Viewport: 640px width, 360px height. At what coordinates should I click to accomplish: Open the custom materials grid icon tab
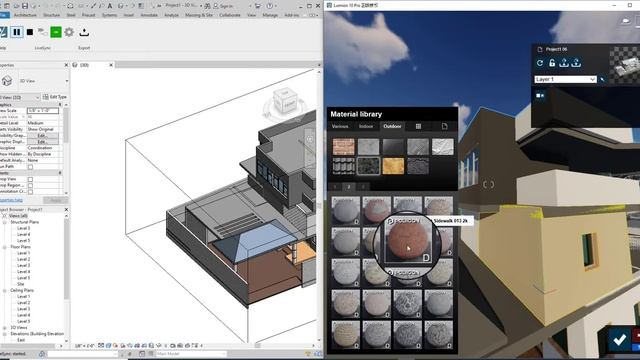[x=418, y=127]
